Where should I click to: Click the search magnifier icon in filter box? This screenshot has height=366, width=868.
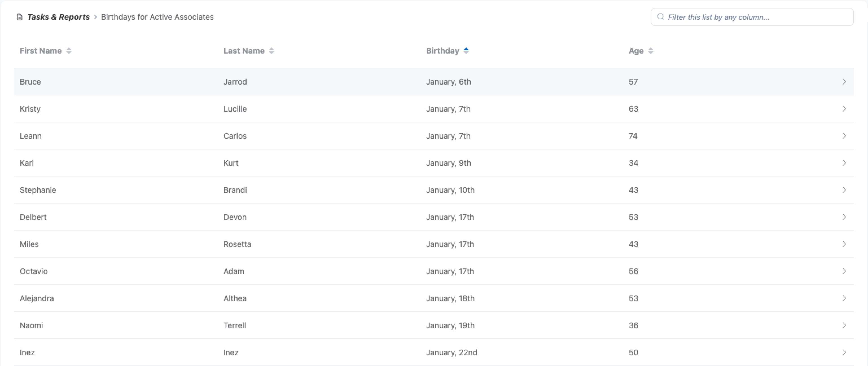(660, 17)
